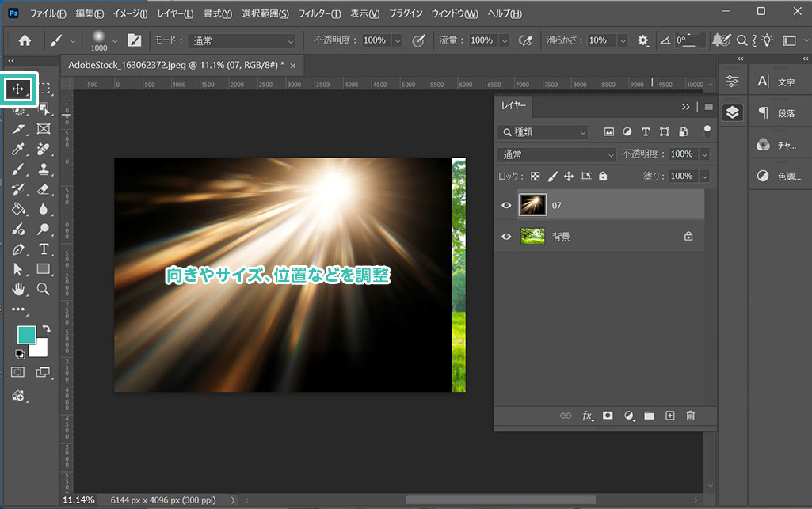
Task: Hide layer 07 using its eye icon
Action: click(505, 205)
